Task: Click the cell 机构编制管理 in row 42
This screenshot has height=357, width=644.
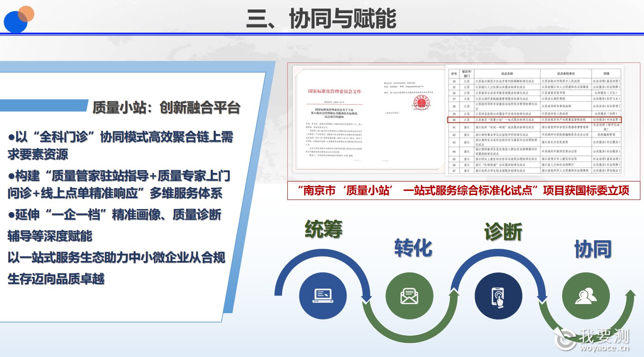Action: point(606,135)
